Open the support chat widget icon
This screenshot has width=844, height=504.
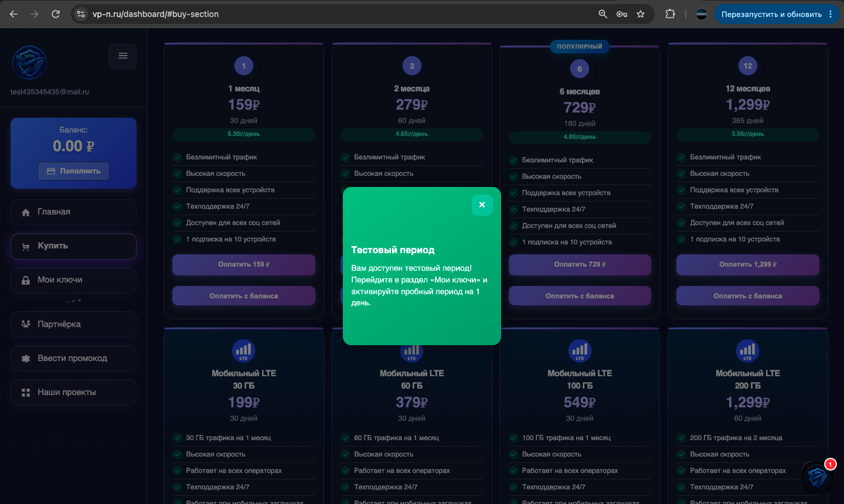tap(817, 477)
